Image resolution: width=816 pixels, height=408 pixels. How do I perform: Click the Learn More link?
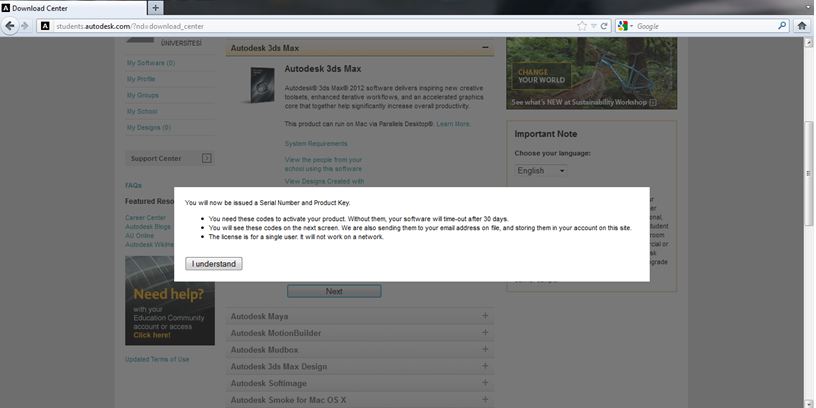click(453, 124)
